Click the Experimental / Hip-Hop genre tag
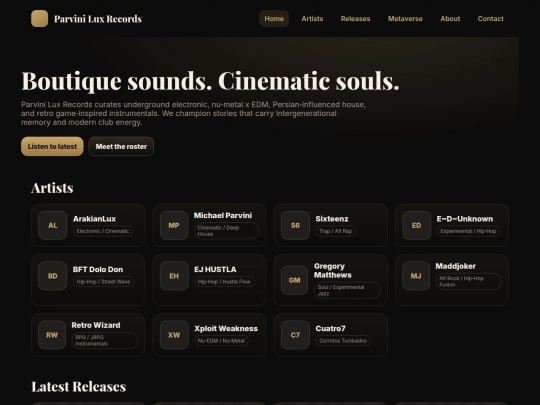The width and height of the screenshot is (540, 405). [x=468, y=231]
